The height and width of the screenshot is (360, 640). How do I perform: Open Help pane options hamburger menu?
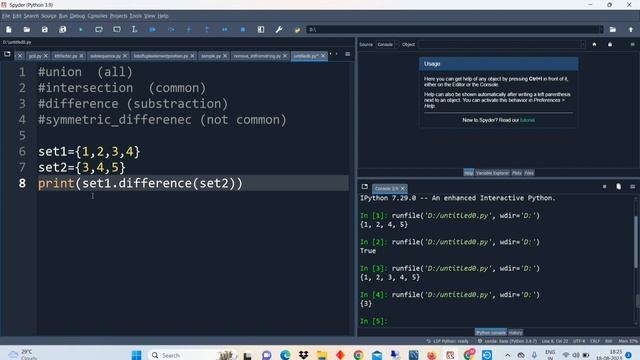[x=632, y=44]
